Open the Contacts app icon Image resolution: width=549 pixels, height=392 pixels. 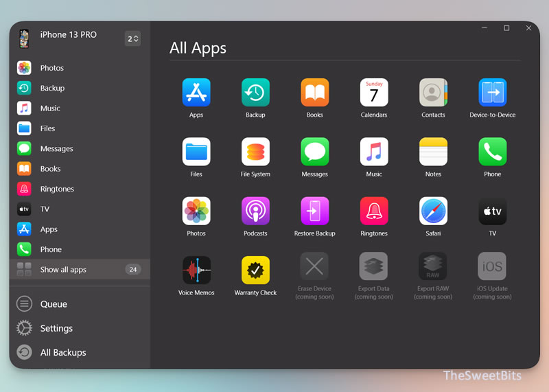coord(433,93)
